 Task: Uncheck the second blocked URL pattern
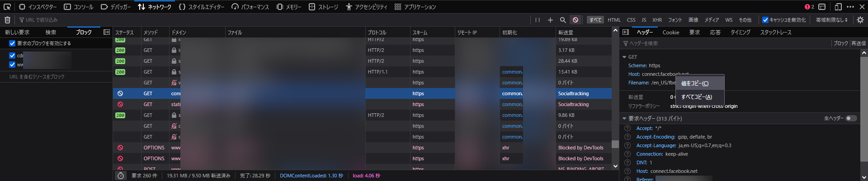[12, 65]
